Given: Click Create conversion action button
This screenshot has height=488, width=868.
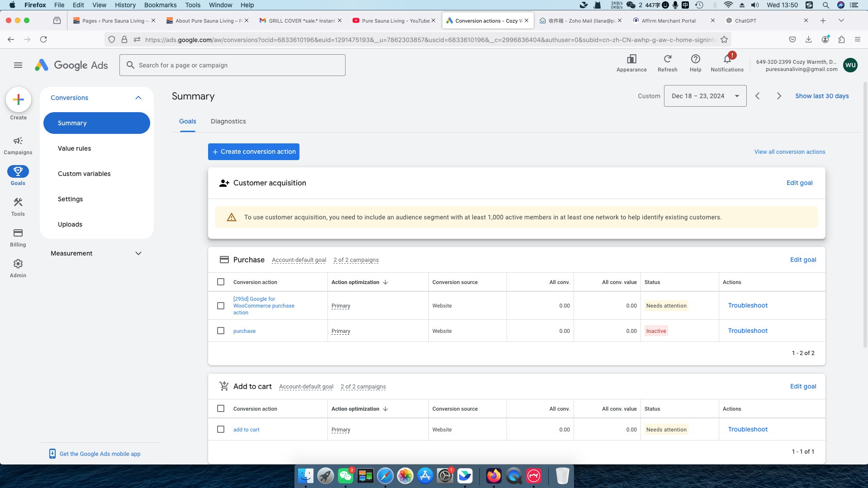Looking at the screenshot, I should 254,152.
